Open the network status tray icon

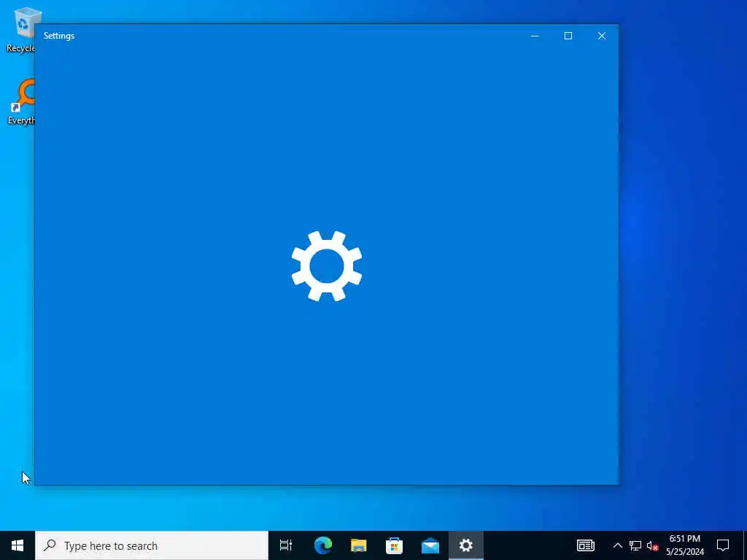pyautogui.click(x=635, y=545)
